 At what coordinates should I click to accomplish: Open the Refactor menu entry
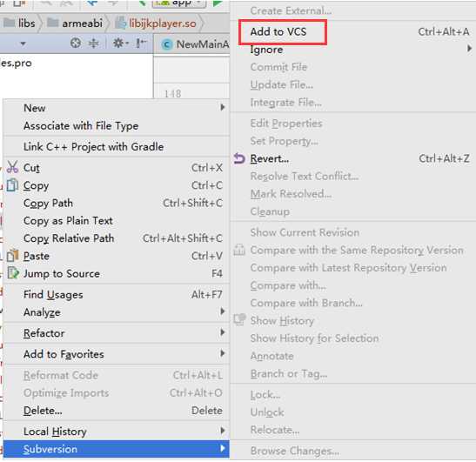(117, 333)
